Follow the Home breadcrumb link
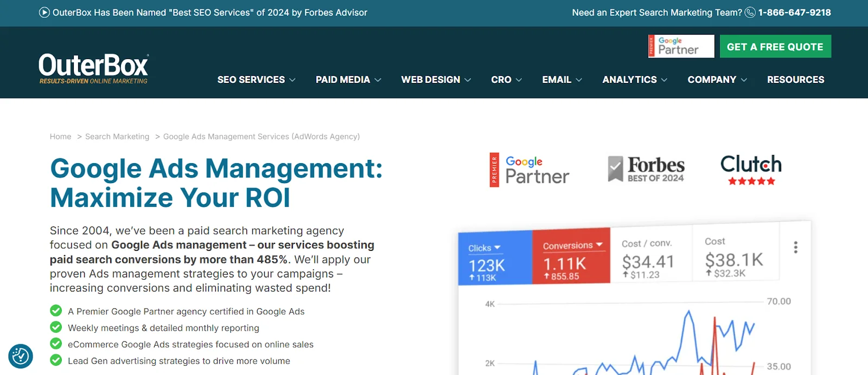 click(x=61, y=137)
